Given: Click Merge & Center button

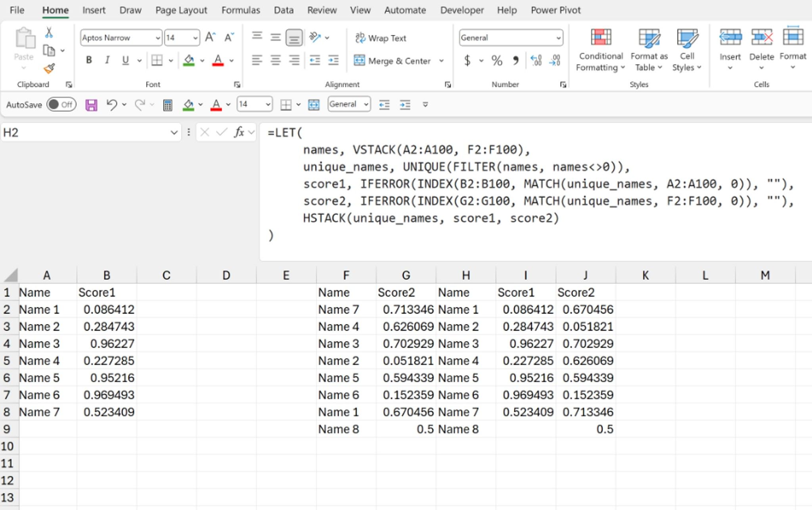Looking at the screenshot, I should point(392,61).
